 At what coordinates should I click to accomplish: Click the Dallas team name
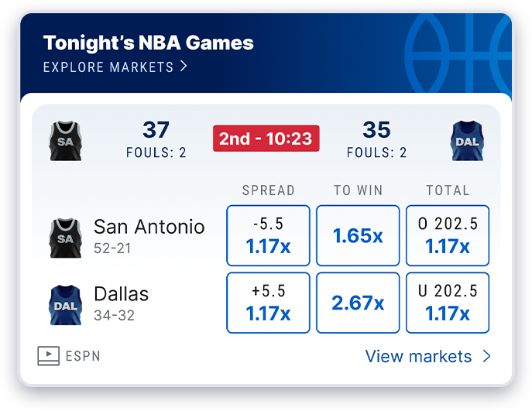point(121,293)
